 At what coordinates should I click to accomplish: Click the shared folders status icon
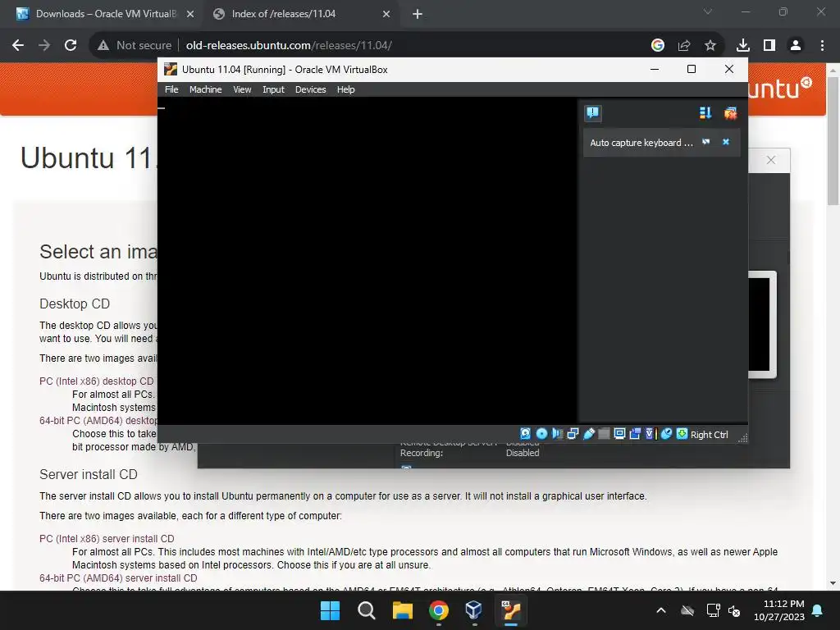pos(604,434)
